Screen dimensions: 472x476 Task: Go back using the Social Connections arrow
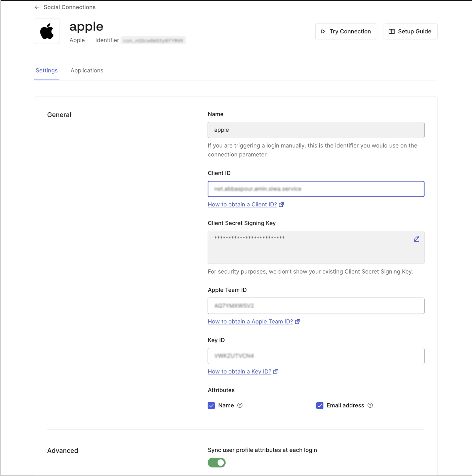pos(37,7)
